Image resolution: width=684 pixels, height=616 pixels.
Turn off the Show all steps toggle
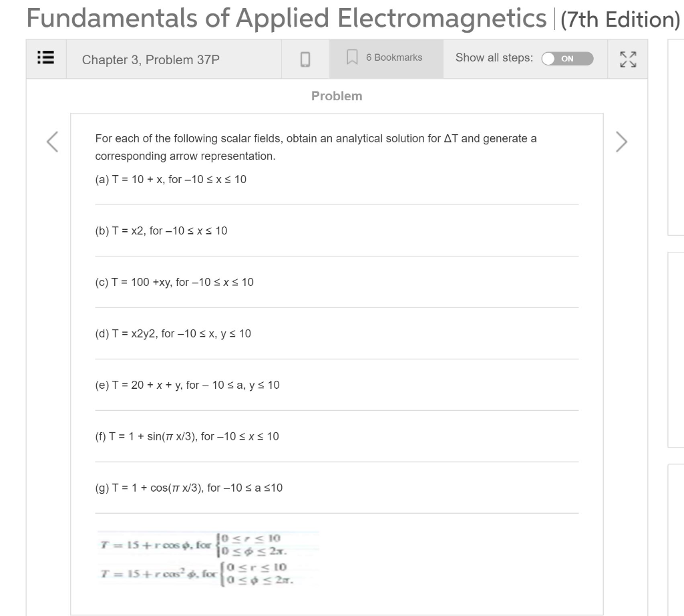(x=567, y=59)
